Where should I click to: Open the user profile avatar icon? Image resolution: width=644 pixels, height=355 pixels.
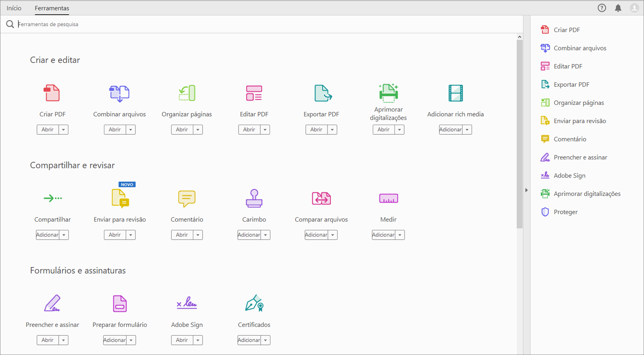(634, 8)
